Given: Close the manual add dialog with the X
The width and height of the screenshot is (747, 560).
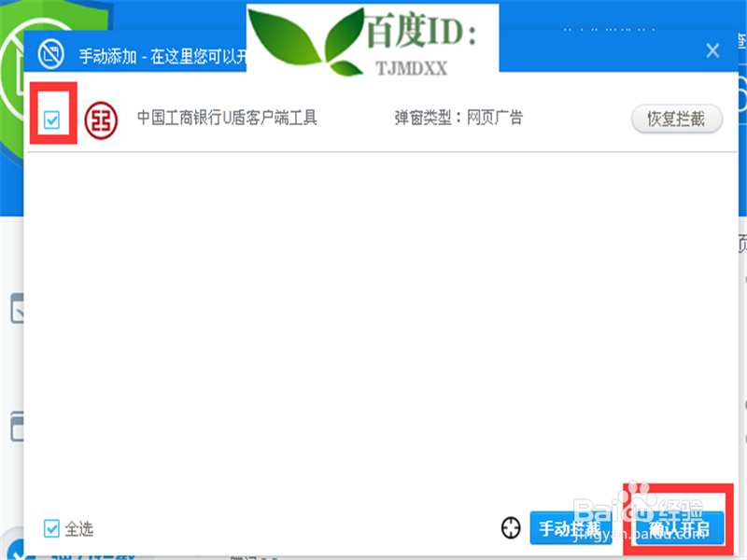Looking at the screenshot, I should tap(713, 49).
